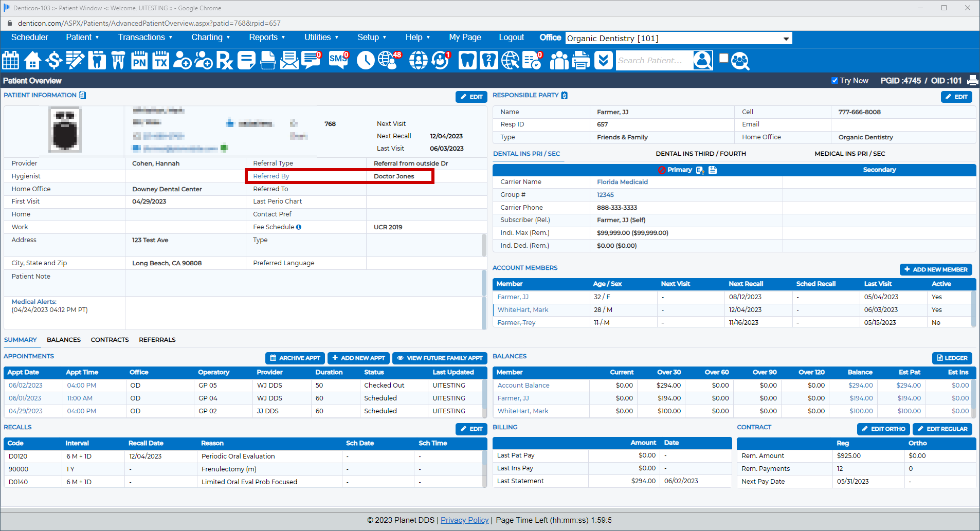Click View Future Family Appt button
This screenshot has height=531, width=980.
coord(440,358)
